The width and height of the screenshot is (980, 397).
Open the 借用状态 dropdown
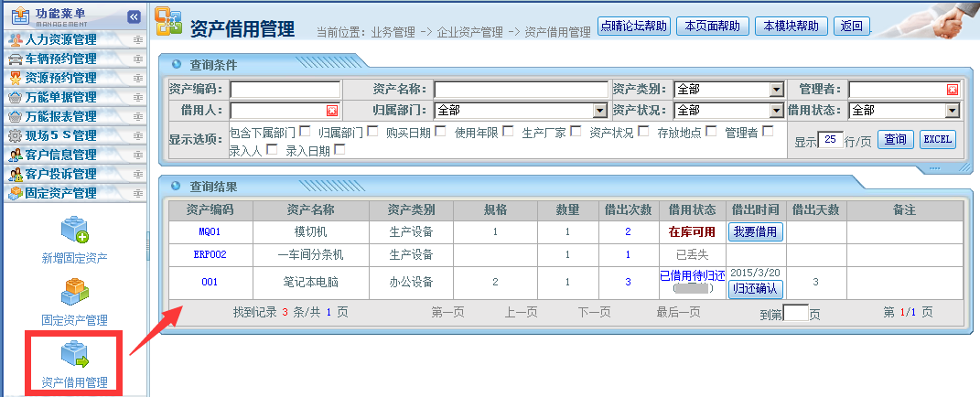pos(953,111)
